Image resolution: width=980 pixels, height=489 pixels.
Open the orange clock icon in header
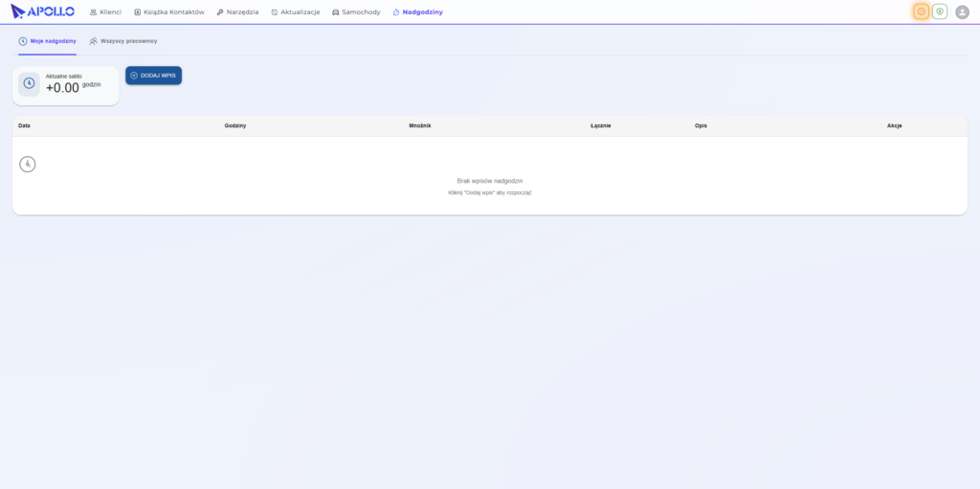[921, 11]
